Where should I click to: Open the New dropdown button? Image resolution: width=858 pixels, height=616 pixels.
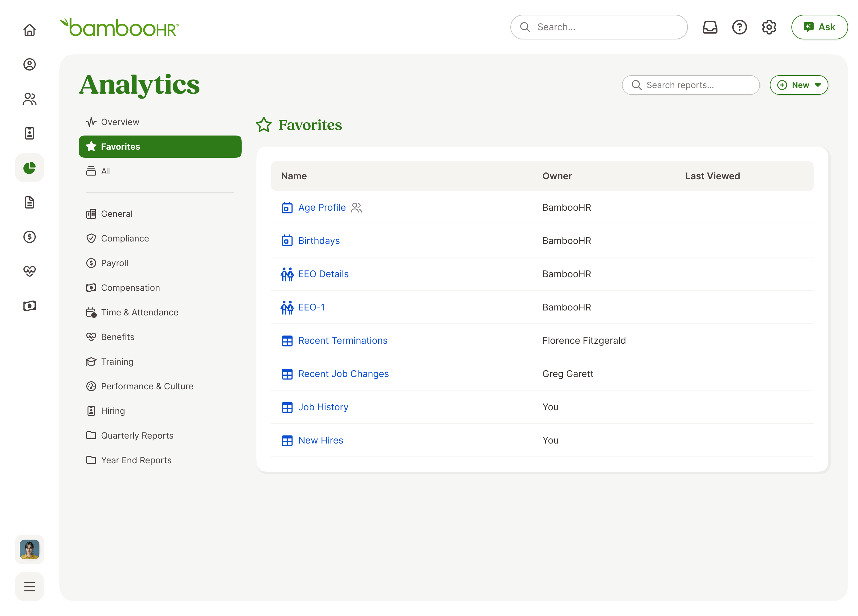click(799, 85)
